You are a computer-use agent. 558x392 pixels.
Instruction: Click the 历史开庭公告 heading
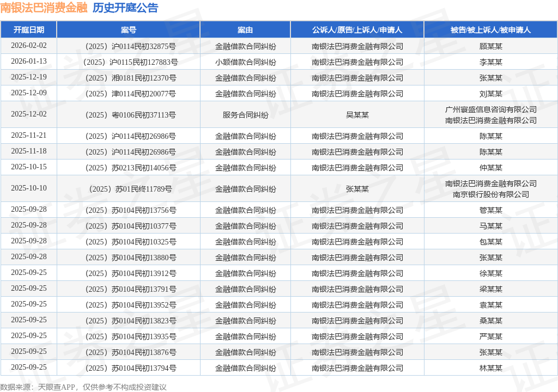coord(125,8)
